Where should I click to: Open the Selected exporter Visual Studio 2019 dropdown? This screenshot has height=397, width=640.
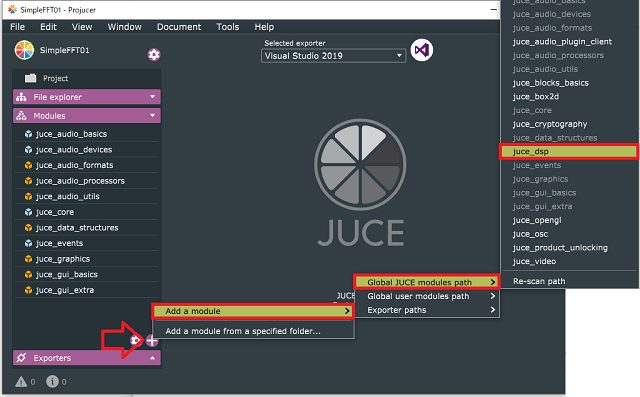click(333, 56)
